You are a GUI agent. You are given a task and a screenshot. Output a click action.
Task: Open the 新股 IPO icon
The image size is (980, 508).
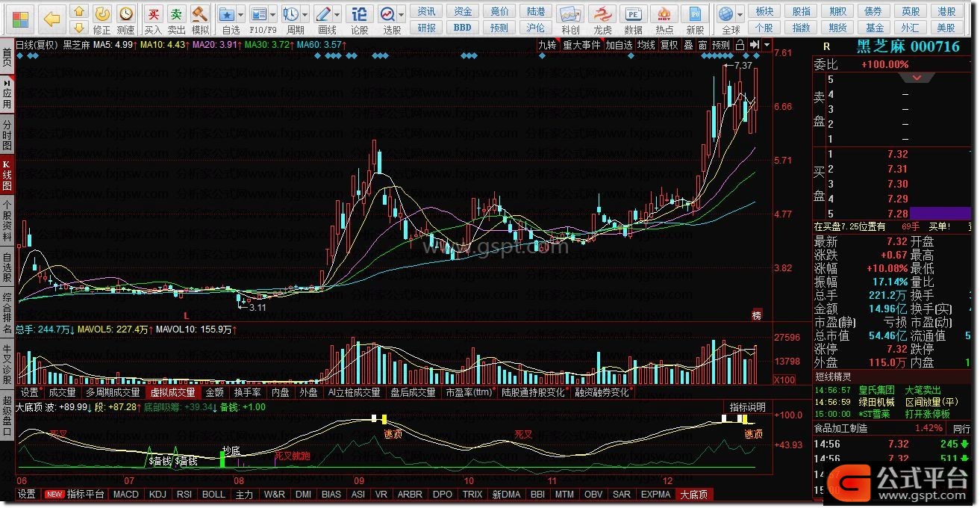click(x=695, y=19)
